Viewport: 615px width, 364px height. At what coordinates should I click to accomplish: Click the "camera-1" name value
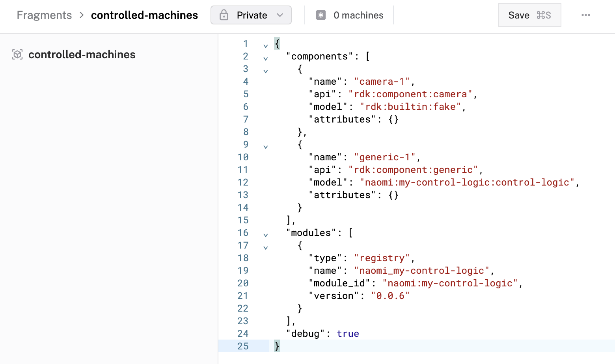pyautogui.click(x=382, y=82)
